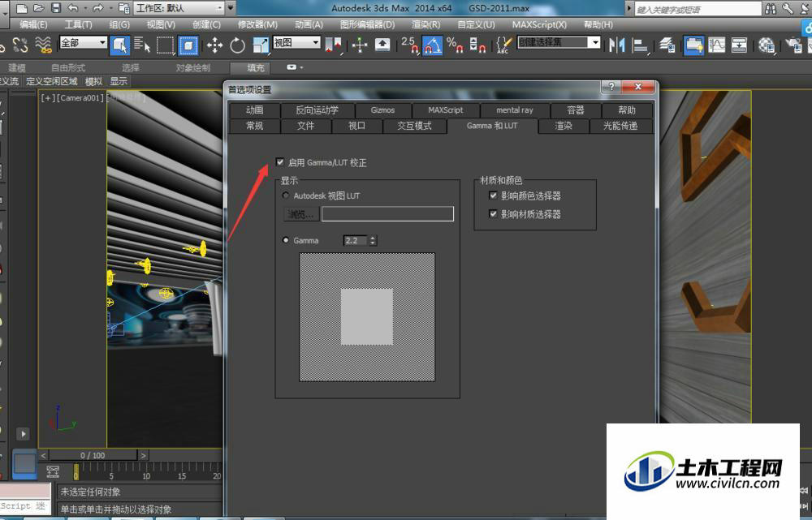This screenshot has width=812, height=520.
Task: Toggle Percent Snap in main toolbar
Action: pos(455,45)
